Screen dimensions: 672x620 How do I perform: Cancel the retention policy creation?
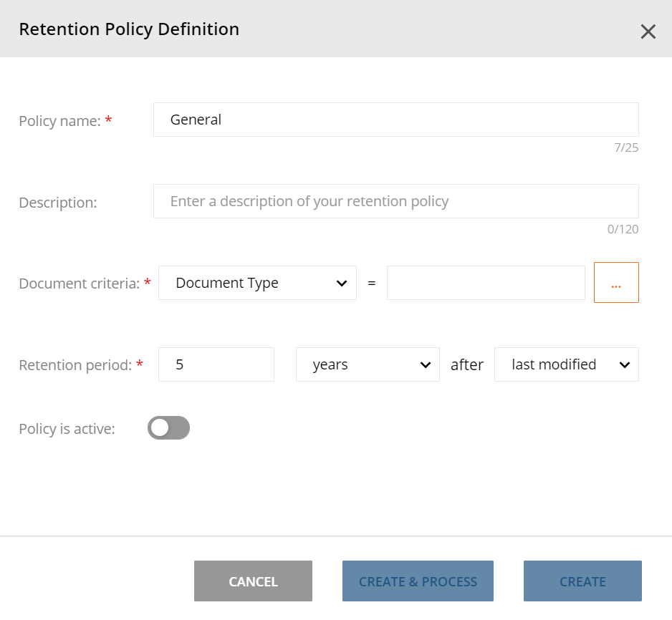(x=253, y=581)
